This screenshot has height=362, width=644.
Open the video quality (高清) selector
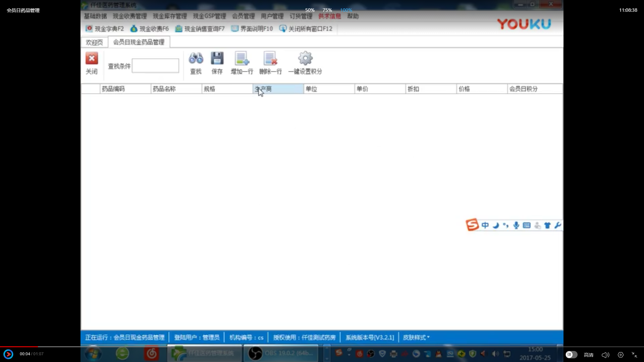point(589,355)
